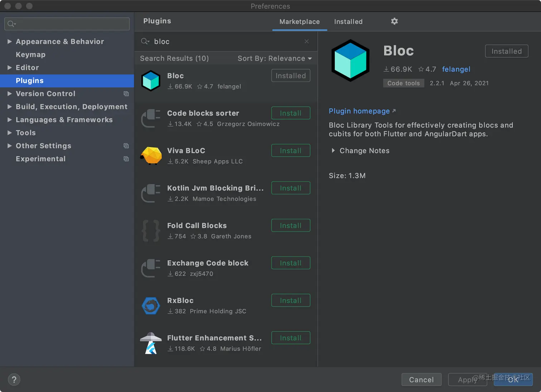Select the Exchange Code block result title

(x=208, y=263)
